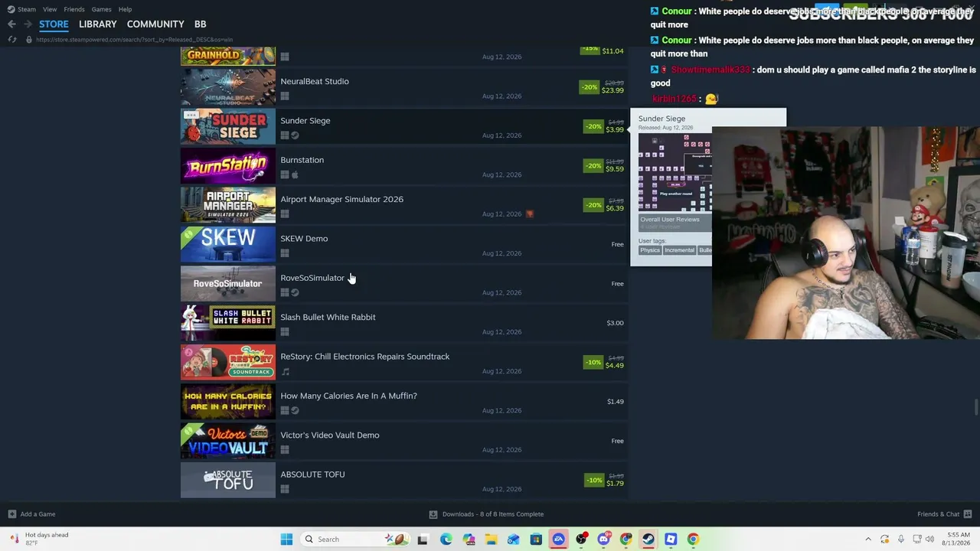The image size is (980, 551).
Task: Click the Downloads 8 of 8 Items Complete status
Action: pyautogui.click(x=486, y=514)
